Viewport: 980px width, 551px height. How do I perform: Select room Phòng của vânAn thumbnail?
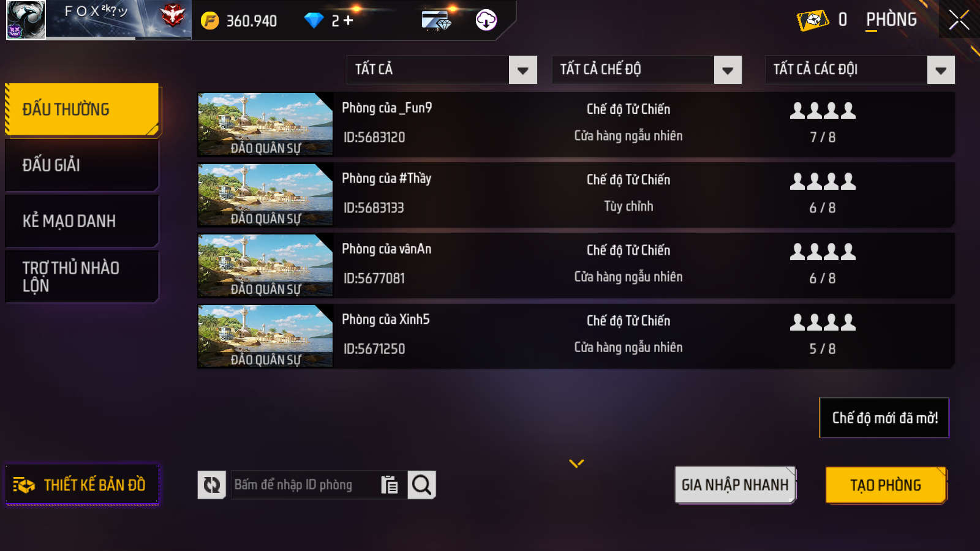tap(265, 266)
